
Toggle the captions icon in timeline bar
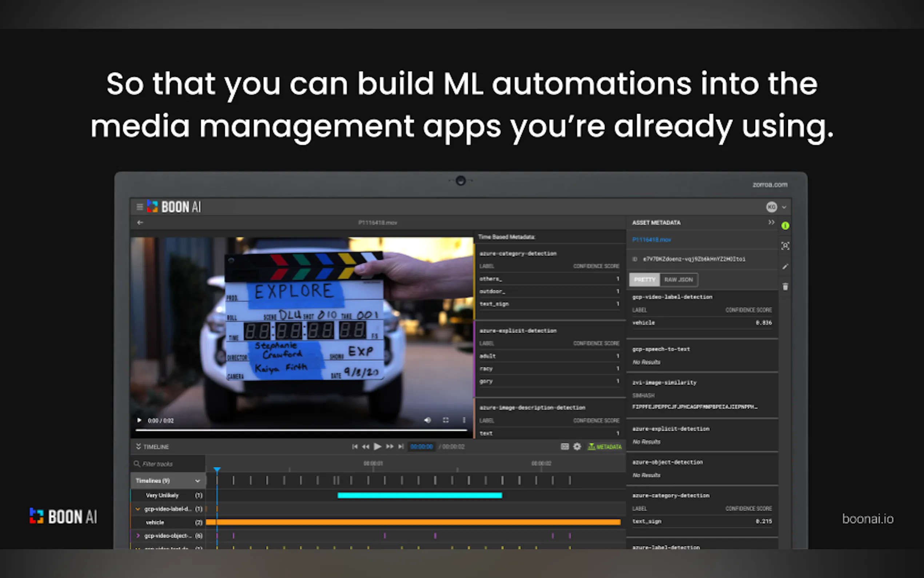point(565,447)
